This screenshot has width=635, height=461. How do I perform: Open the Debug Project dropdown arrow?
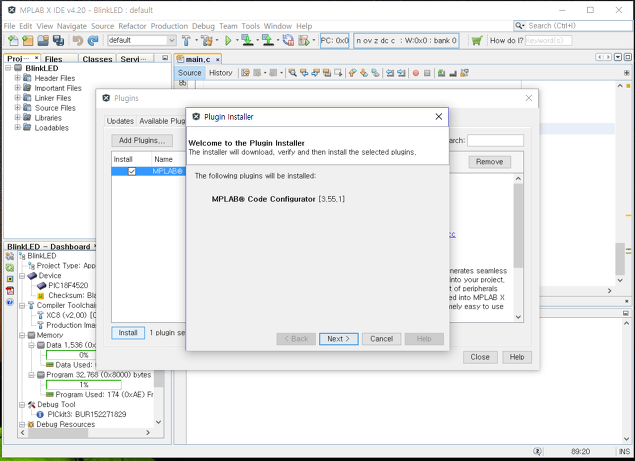pyautogui.click(x=313, y=41)
